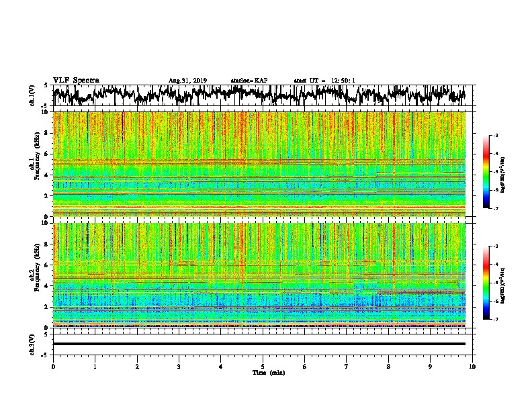Click the "10" tick on the time axis

coord(472,367)
